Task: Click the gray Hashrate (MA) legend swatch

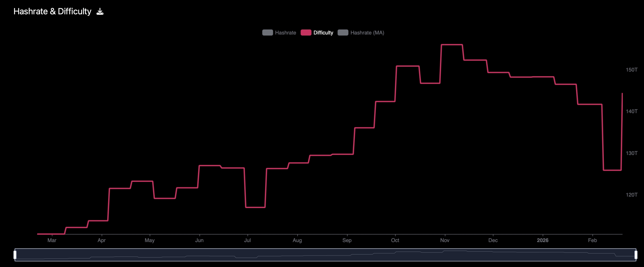Action: (343, 33)
